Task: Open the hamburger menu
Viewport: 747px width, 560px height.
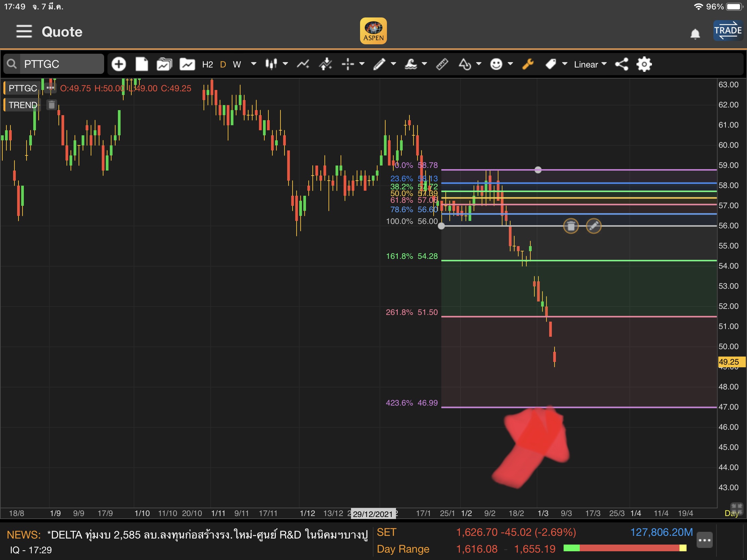Action: (x=24, y=32)
